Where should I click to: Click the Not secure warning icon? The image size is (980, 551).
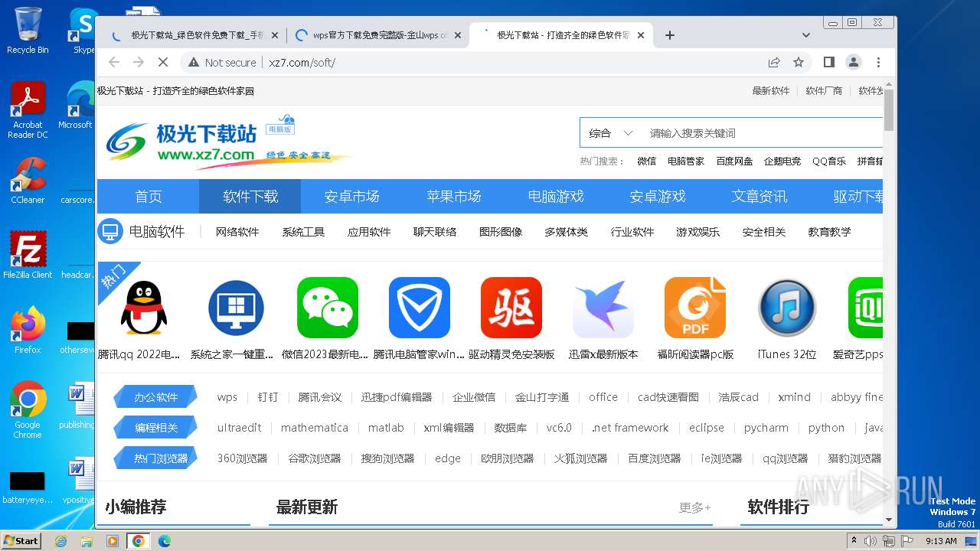point(194,62)
